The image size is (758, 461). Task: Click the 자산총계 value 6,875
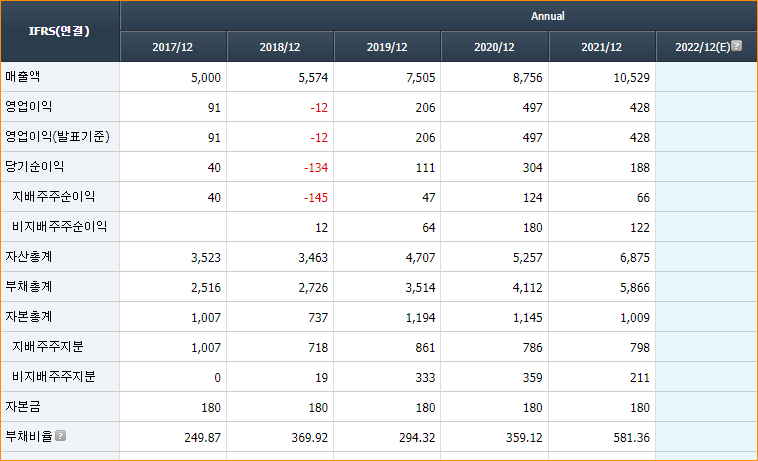point(635,258)
